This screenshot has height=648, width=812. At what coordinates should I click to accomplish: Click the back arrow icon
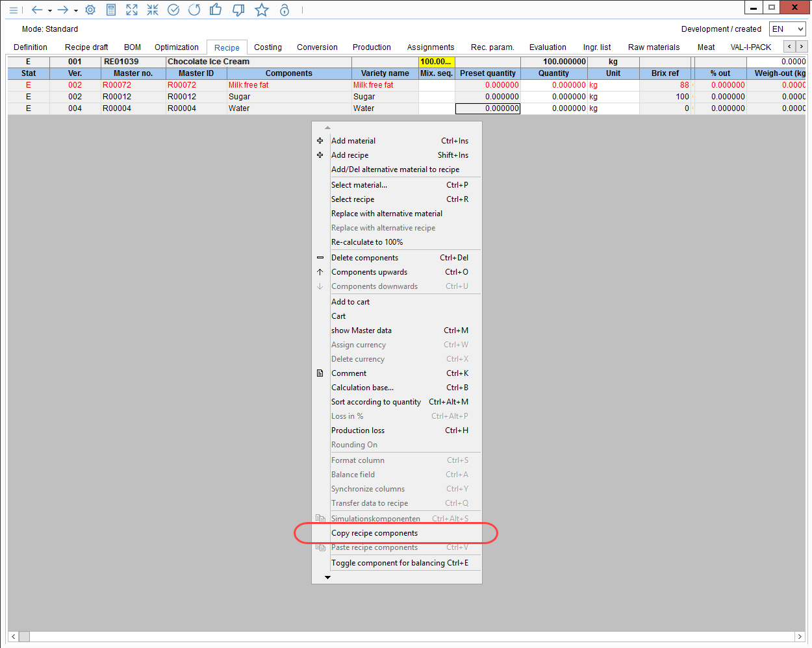(x=37, y=10)
